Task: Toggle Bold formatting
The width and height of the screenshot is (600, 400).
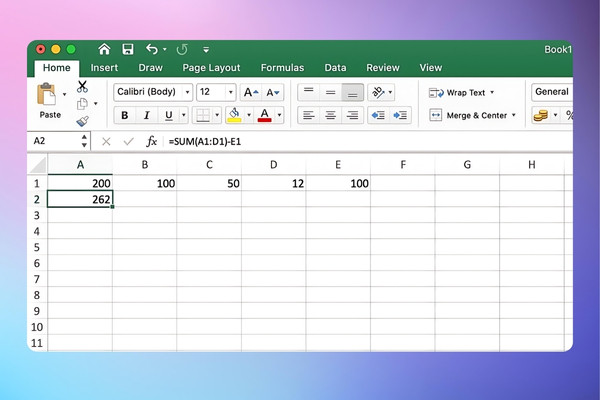Action: click(x=124, y=115)
